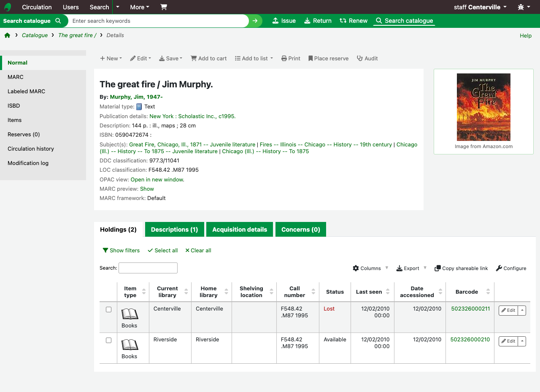The width and height of the screenshot is (540, 392).
Task: Click the home icon in breadcrumb
Action: 7,35
